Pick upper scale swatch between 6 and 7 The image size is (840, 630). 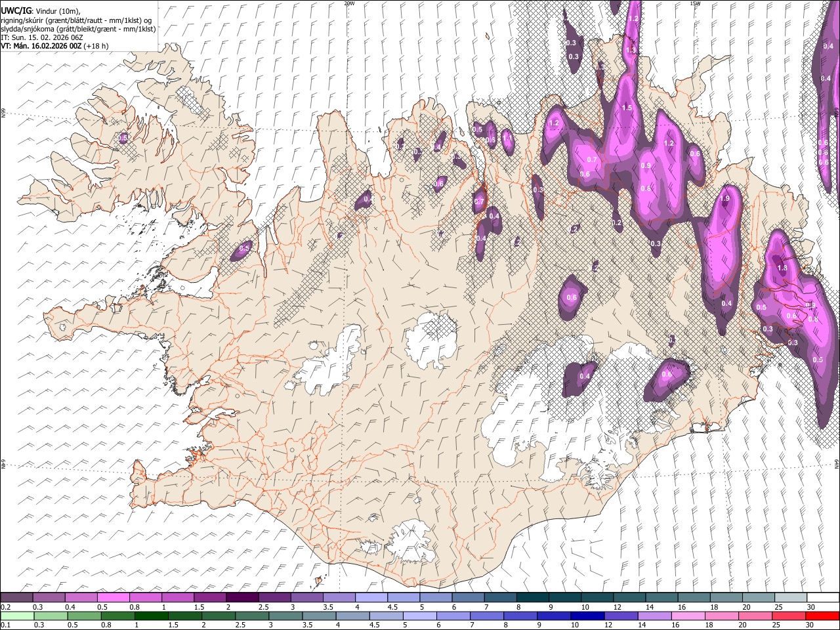[x=467, y=598]
